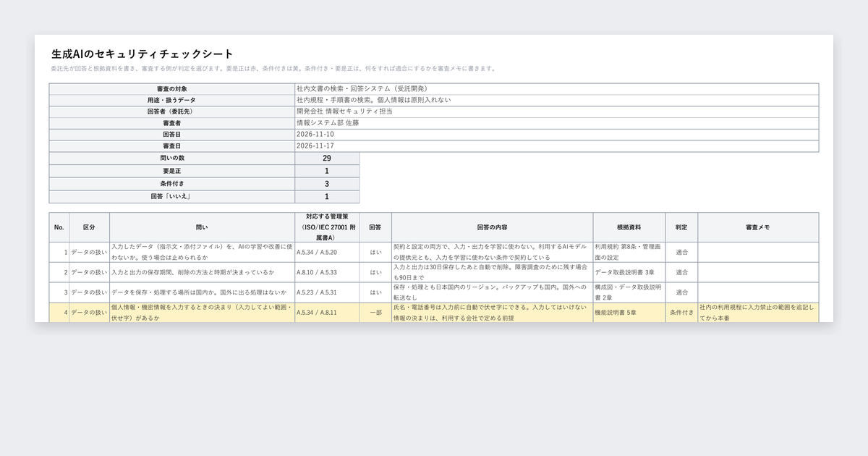Select the 適合 verdict in row 3
The image size is (868, 456).
point(682,292)
